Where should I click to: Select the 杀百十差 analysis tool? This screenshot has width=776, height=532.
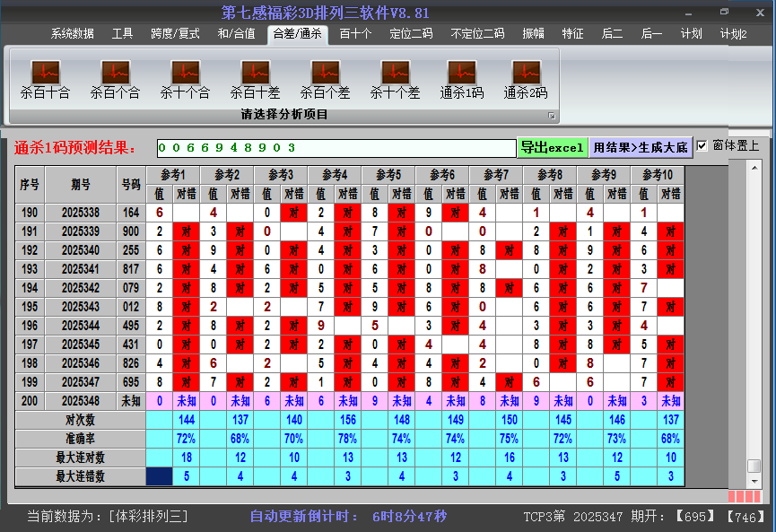point(254,76)
